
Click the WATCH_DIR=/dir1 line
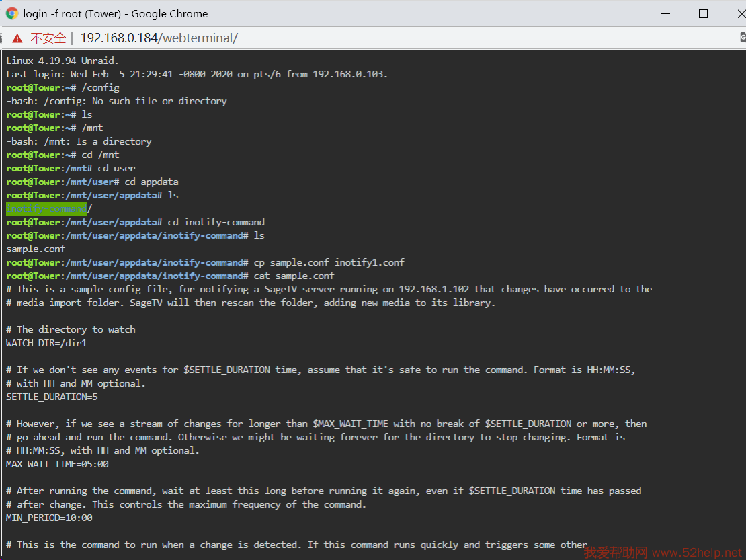pyautogui.click(x=46, y=343)
